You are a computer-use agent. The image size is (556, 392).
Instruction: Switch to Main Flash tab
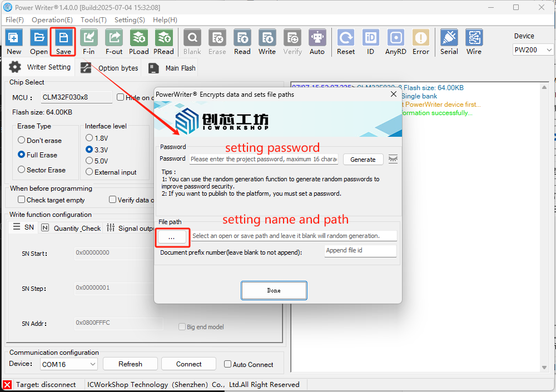pos(172,68)
